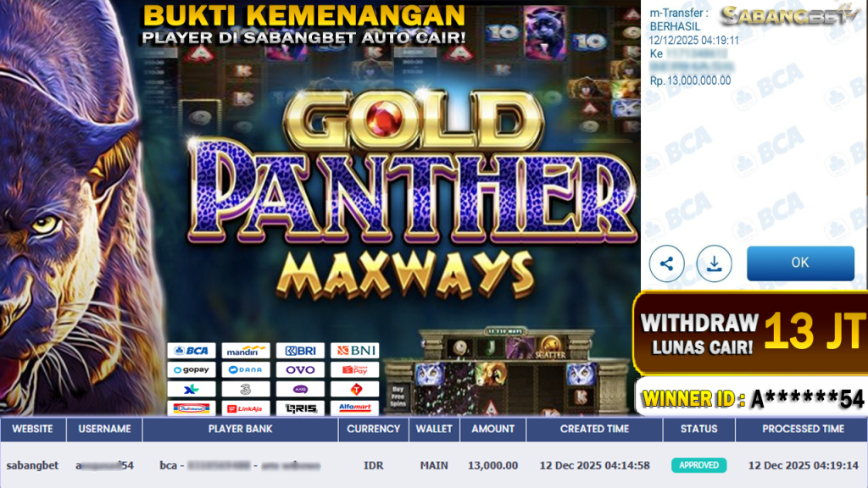Select the BCA bank payment logo
The image size is (868, 488).
[x=192, y=351]
